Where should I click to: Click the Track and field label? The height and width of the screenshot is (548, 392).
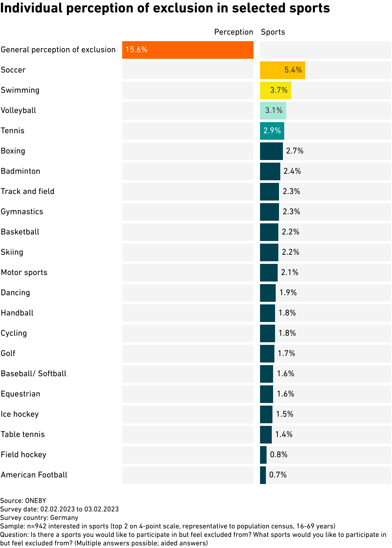27,191
